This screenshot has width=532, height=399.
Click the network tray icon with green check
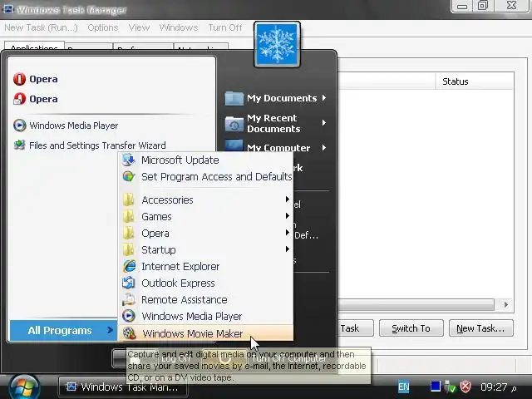[450, 387]
